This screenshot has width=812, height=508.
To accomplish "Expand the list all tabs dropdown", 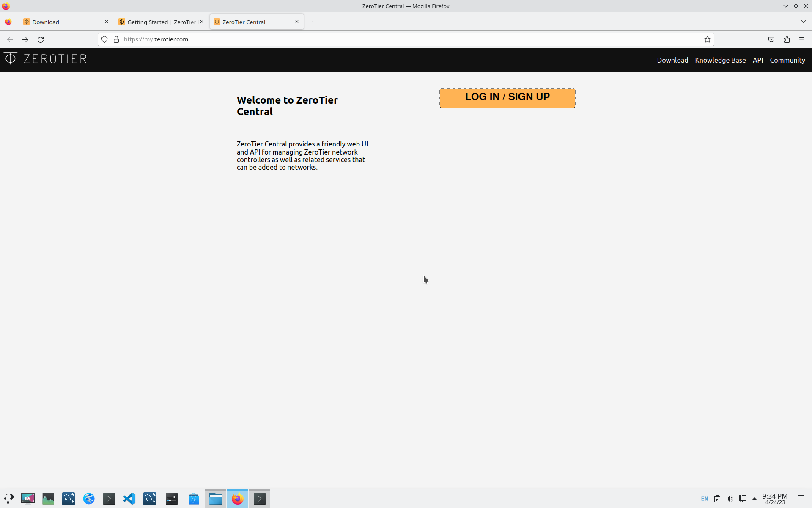I will (803, 22).
